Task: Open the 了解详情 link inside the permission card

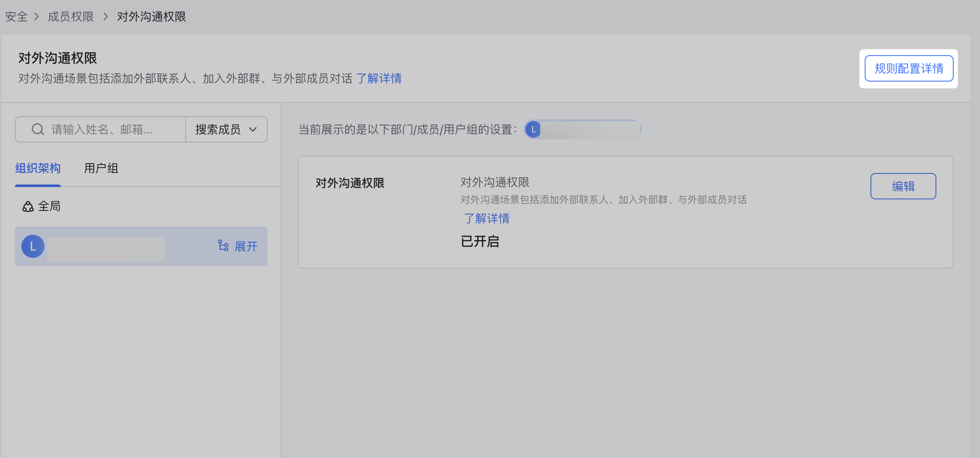Action: pos(487,218)
